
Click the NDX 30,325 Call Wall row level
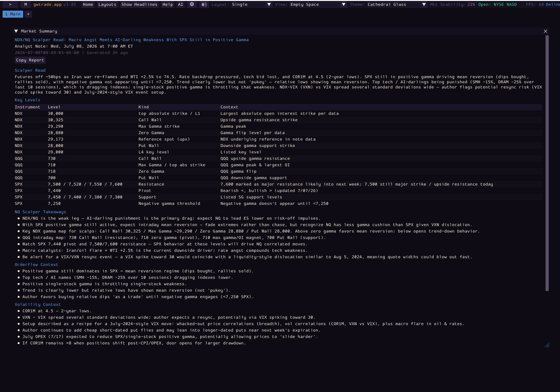56,120
